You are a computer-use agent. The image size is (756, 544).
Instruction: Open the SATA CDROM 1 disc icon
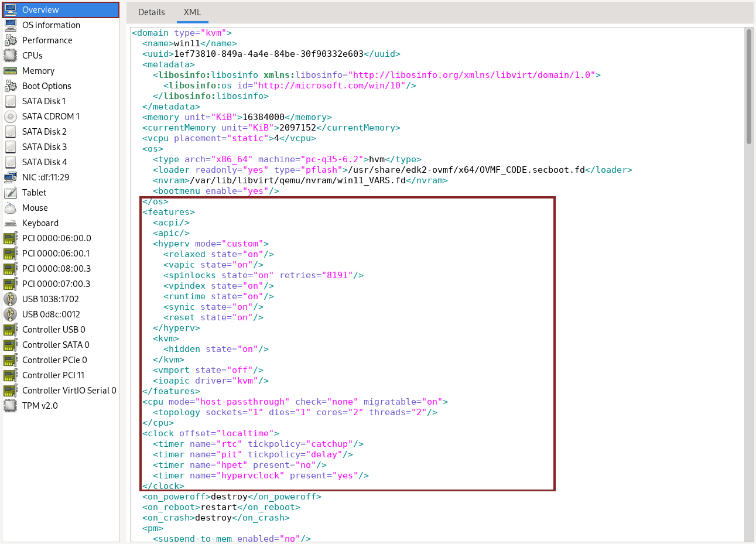(x=11, y=117)
